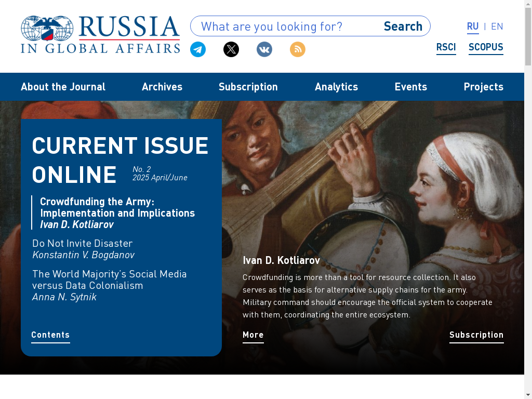Open the RSCI link
The height and width of the screenshot is (399, 532).
pos(446,47)
